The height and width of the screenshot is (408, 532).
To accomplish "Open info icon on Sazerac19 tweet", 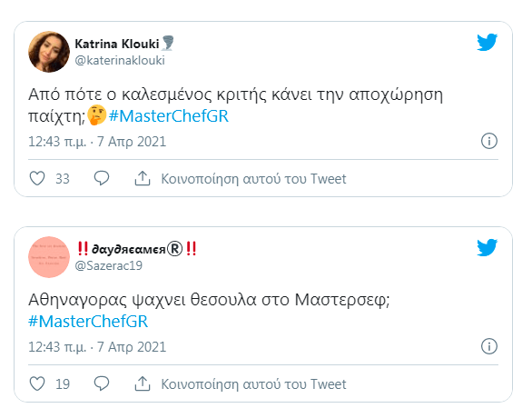I will pos(489,346).
